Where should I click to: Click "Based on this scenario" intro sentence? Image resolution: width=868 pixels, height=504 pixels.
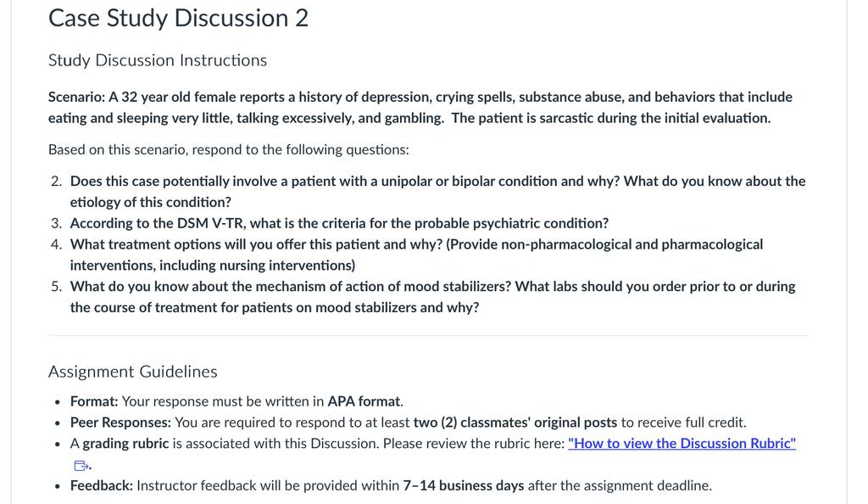(x=229, y=150)
